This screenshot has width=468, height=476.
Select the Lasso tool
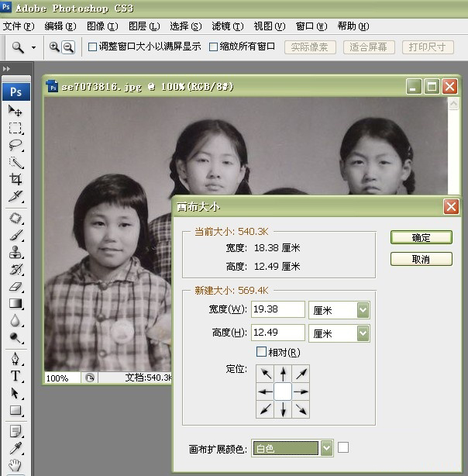tap(15, 145)
